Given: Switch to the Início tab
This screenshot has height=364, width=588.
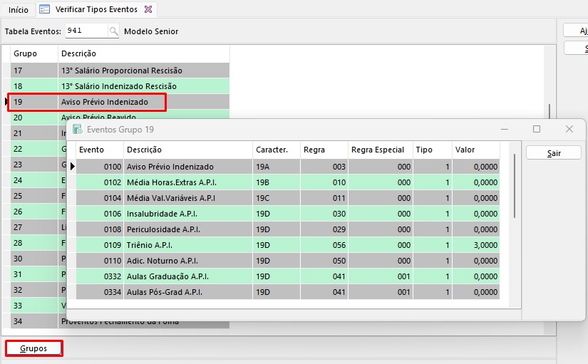Looking at the screenshot, I should (19, 10).
